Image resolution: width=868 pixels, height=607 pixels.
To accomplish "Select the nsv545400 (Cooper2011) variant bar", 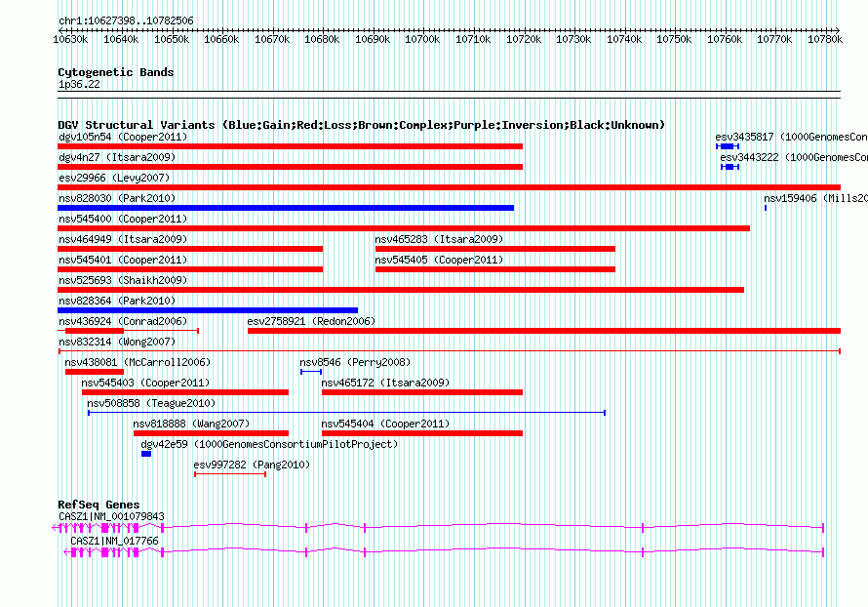I will click(404, 228).
